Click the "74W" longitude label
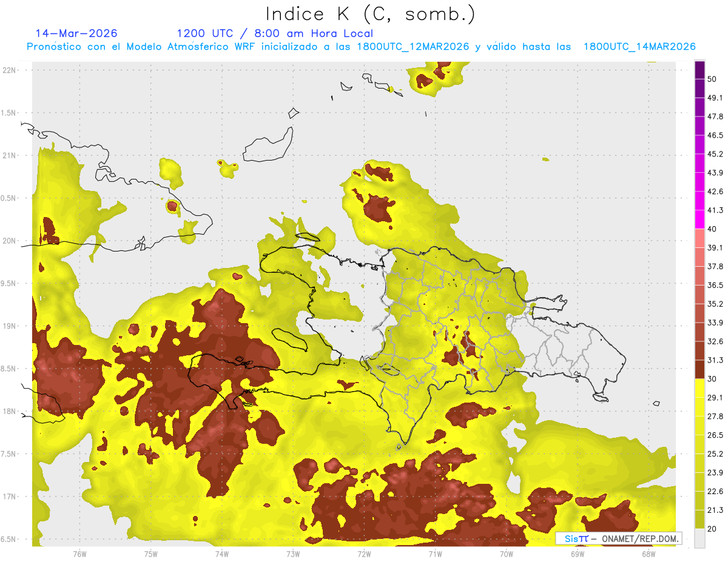The width and height of the screenshot is (728, 562). (222, 554)
